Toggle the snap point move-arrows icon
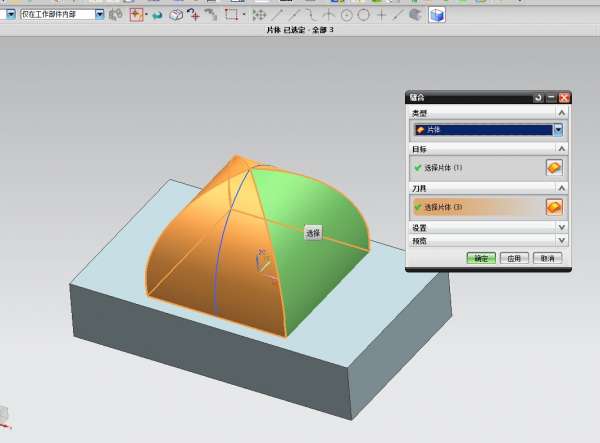Image resolution: width=600 pixels, height=443 pixels. coord(259,15)
